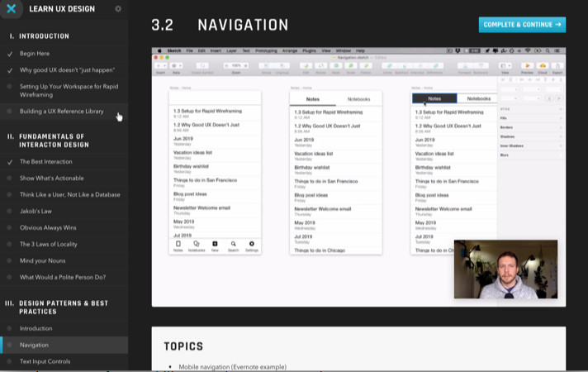Screen dimensions: 588x372
Task: Open the Plugins menu in the video
Action: pyautogui.click(x=310, y=50)
